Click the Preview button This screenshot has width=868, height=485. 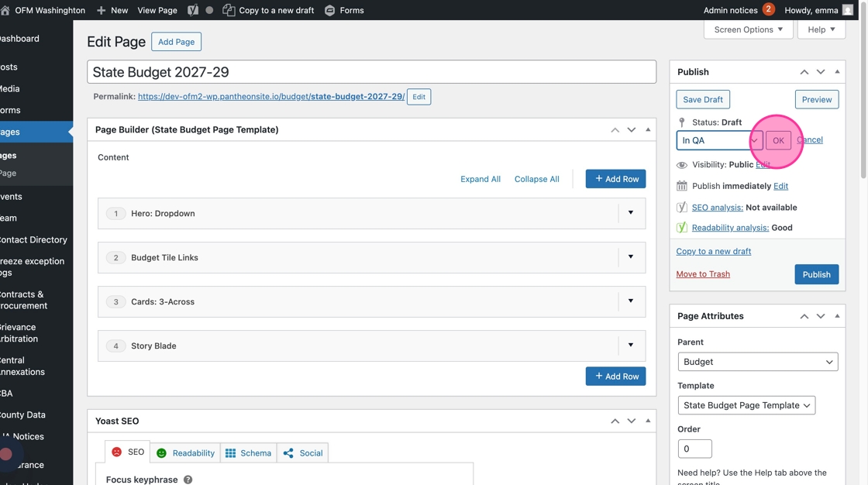[x=817, y=100]
